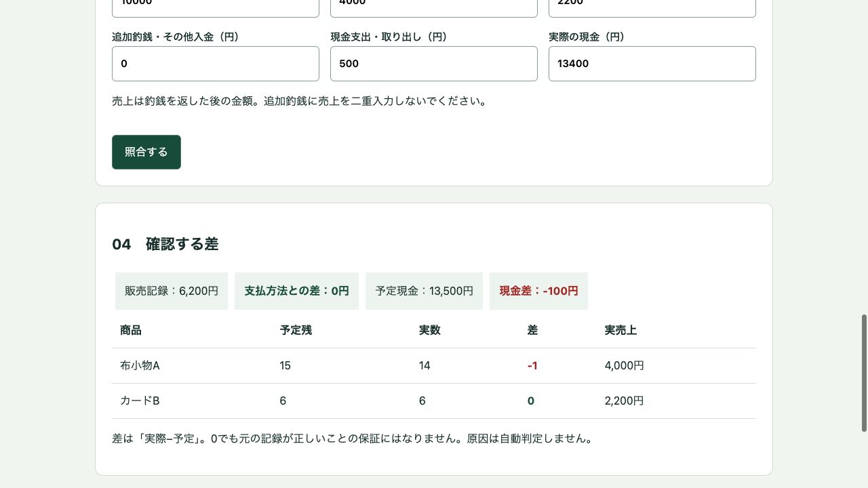Click the partially visible field showing 2200
This screenshot has height=488, width=868.
(x=652, y=8)
